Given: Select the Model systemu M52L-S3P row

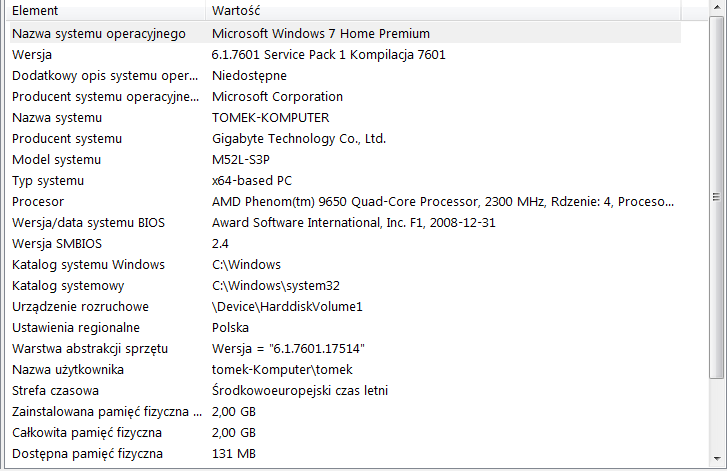Looking at the screenshot, I should tap(345, 159).
